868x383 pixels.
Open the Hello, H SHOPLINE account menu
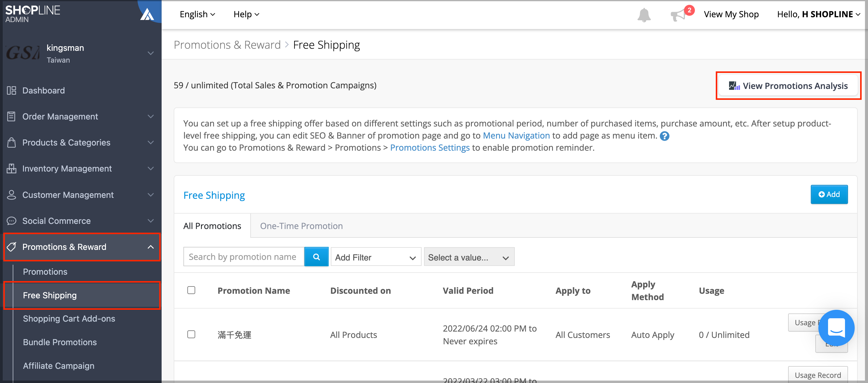coord(818,14)
